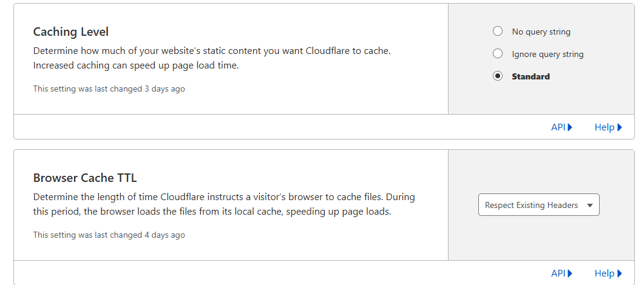
Task: Click the bold 'Standard' option label
Action: point(530,76)
